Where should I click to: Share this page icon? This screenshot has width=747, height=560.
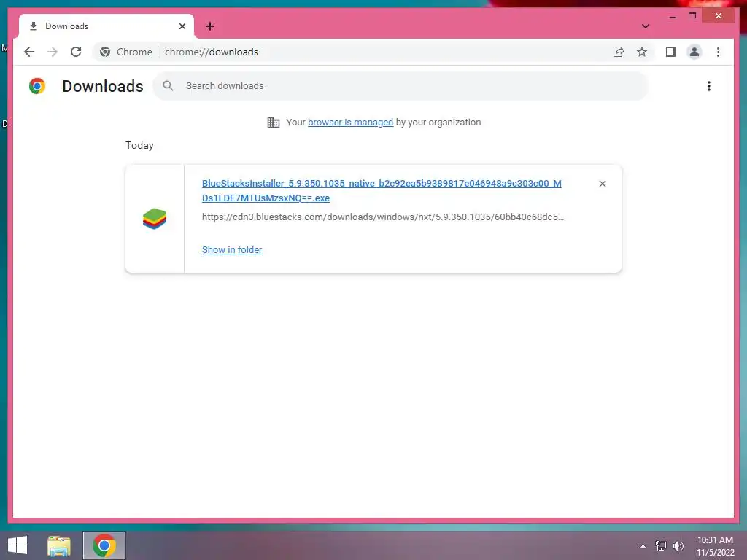tap(619, 52)
